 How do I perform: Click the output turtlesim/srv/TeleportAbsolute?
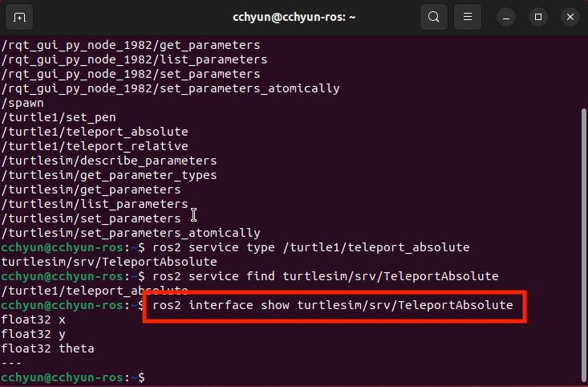(x=109, y=262)
